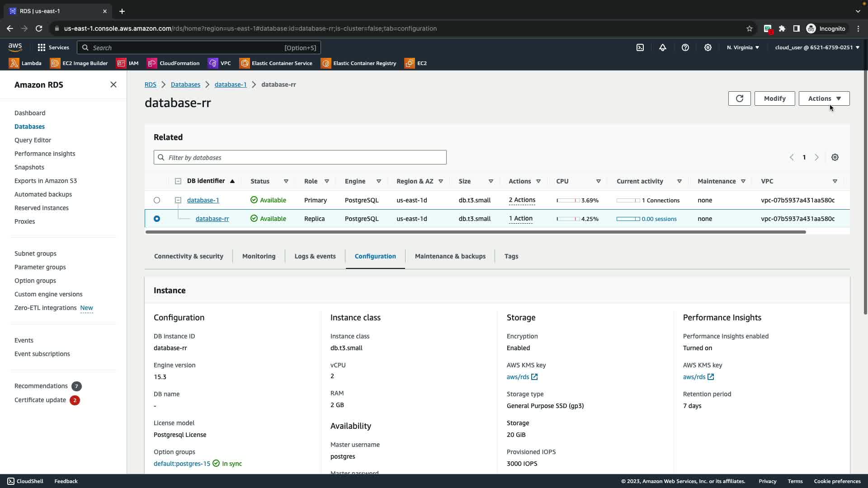This screenshot has height=488, width=868.
Task: Open the cloud_user account menu dropdown
Action: (x=817, y=47)
